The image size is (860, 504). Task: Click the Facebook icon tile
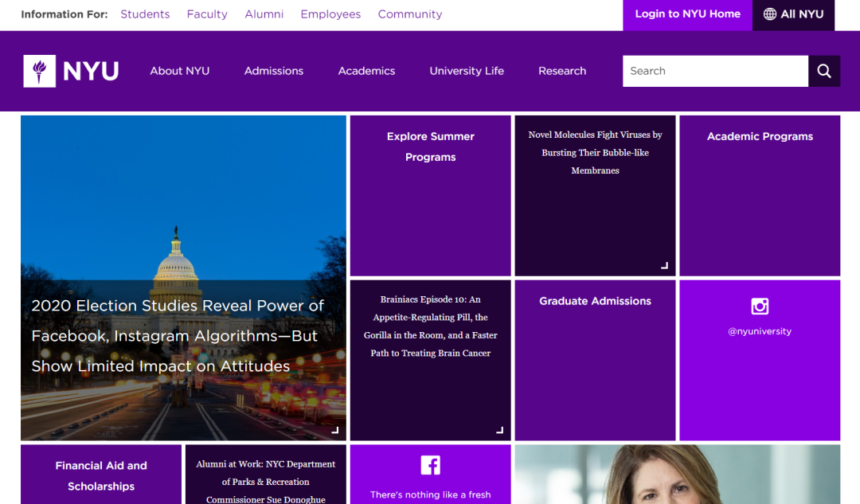[431, 465]
